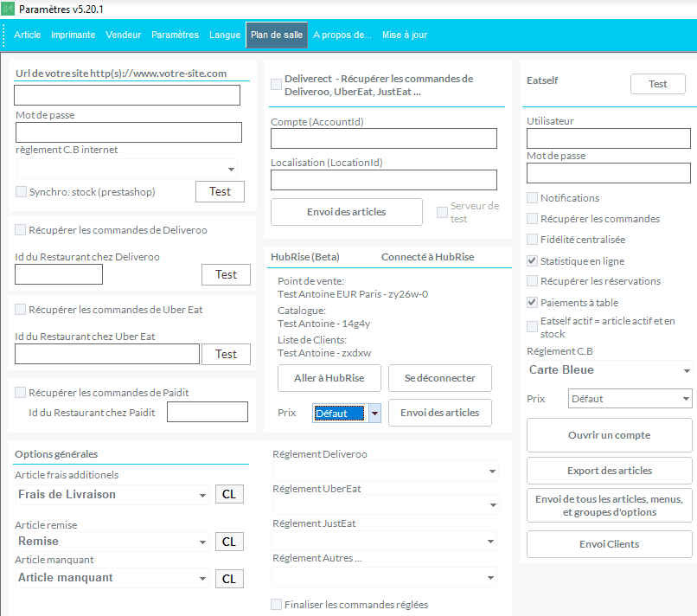The height and width of the screenshot is (616, 697).
Task: Enable Récupérer les réservations checkbox
Action: click(532, 280)
